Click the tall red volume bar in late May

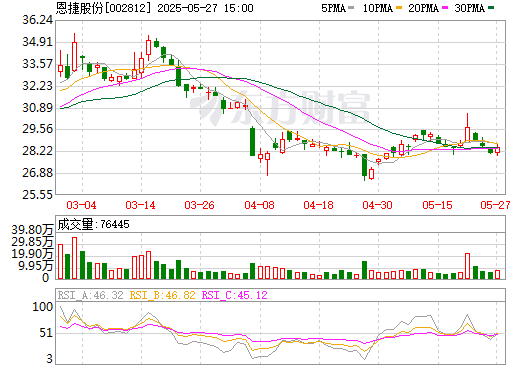(x=467, y=266)
